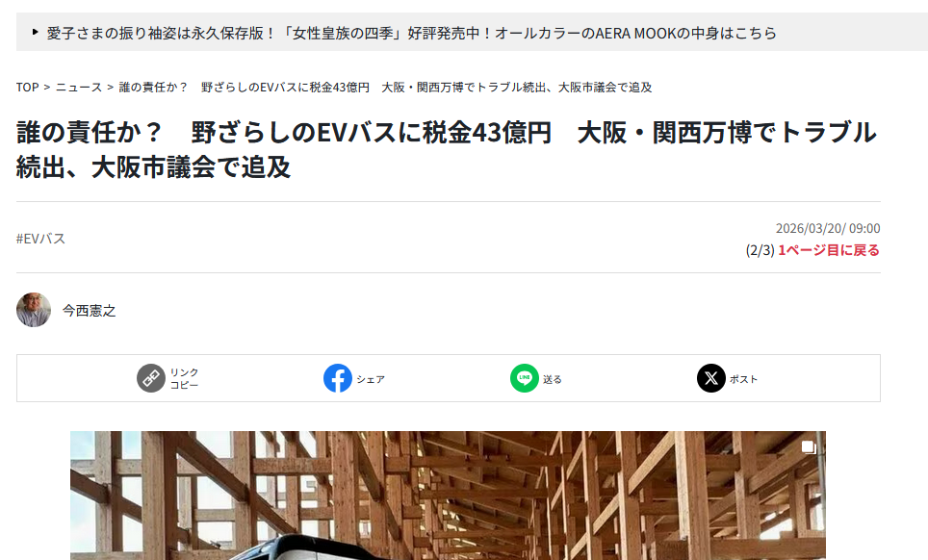This screenshot has height=560, width=928.
Task: Open the AERA MOOK announcement banner link
Action: coord(411,33)
